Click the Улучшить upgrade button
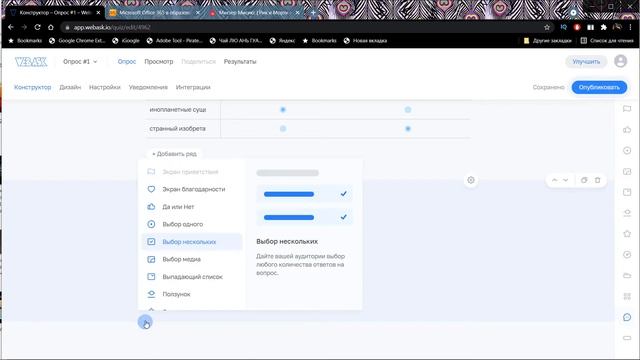 click(x=586, y=62)
